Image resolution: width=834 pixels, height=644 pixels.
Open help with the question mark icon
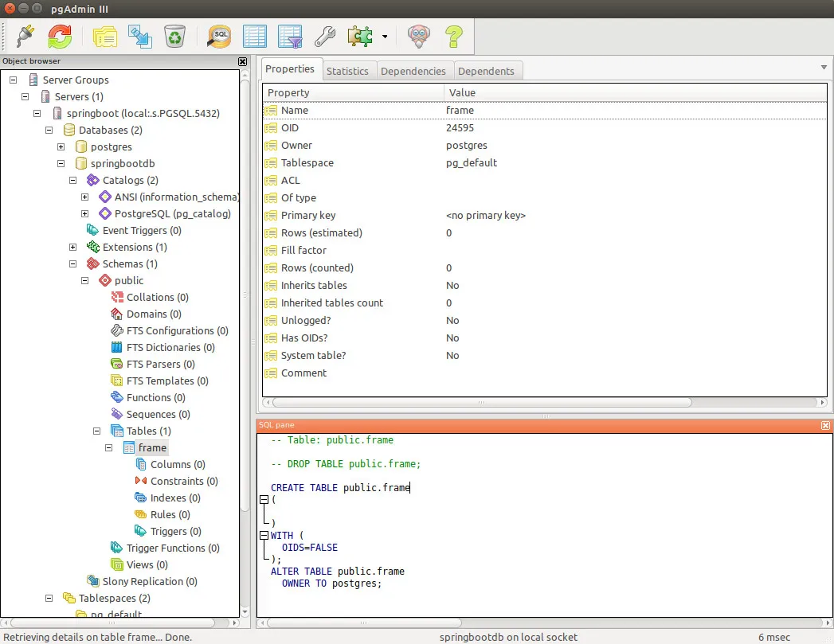point(454,36)
